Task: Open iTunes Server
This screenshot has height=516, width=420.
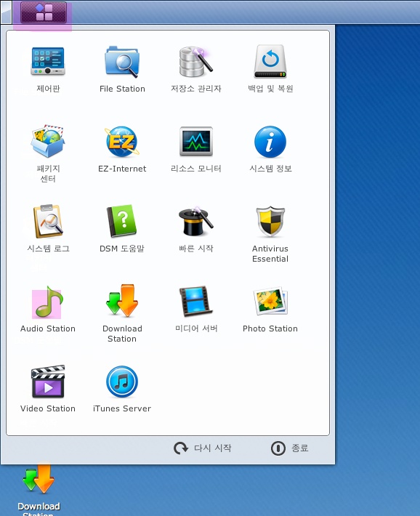Action: [122, 382]
